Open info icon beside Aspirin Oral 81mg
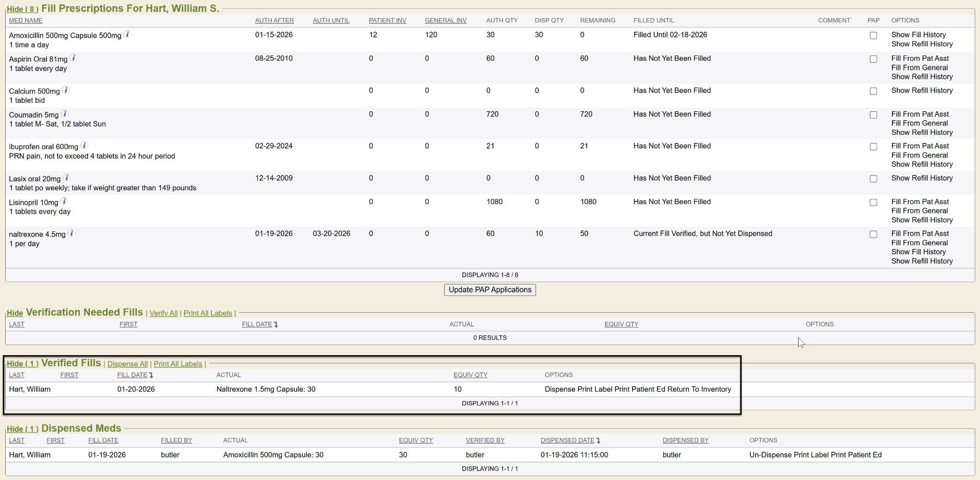 [x=74, y=58]
